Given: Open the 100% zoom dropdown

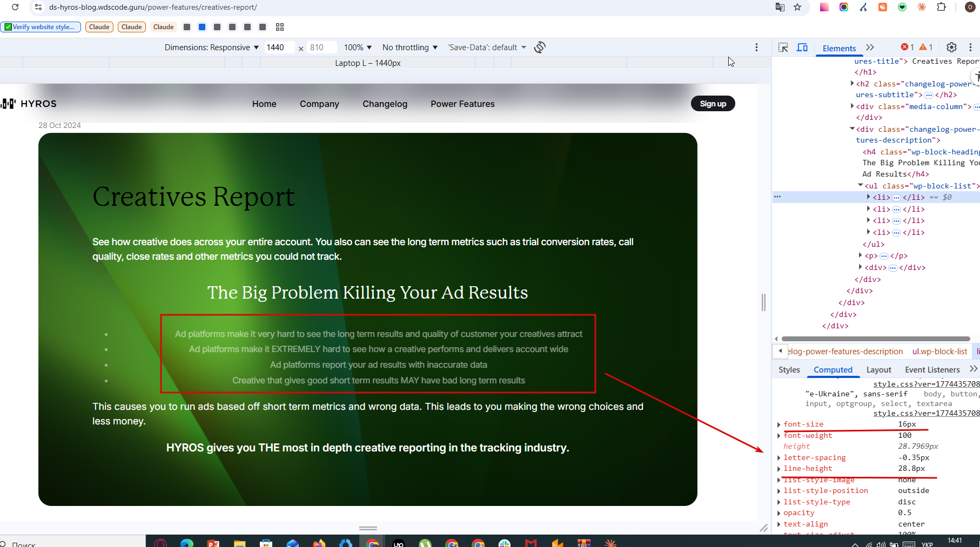Looking at the screenshot, I should pyautogui.click(x=358, y=48).
